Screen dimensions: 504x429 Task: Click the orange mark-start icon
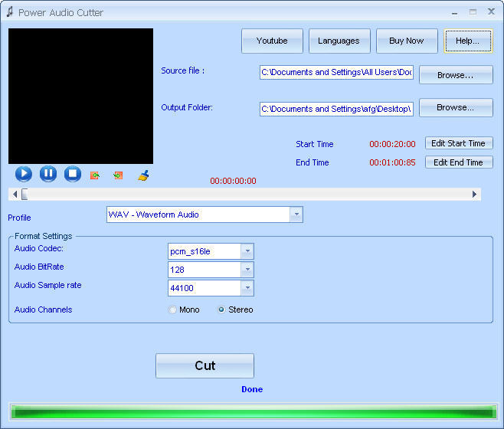click(x=95, y=175)
